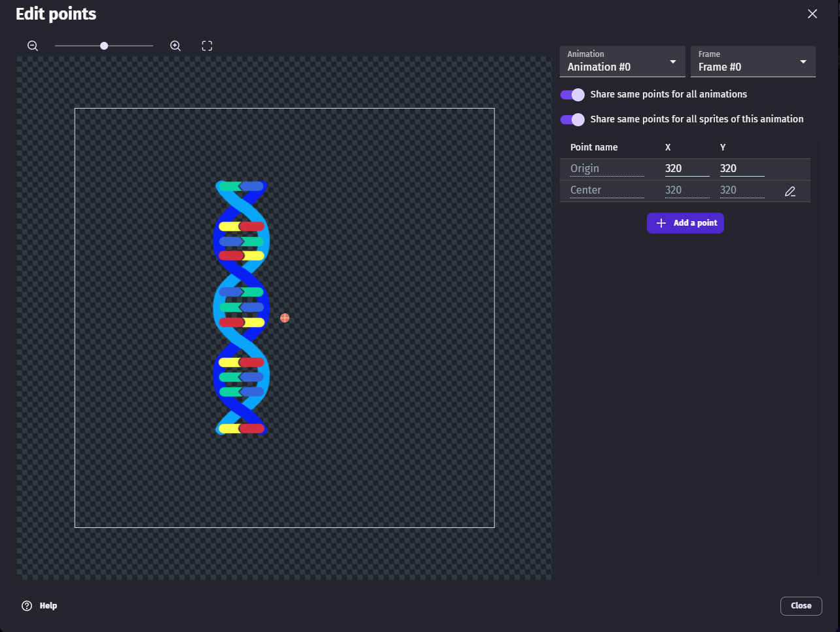Click the Center X value field
Viewport: 840px width, 632px height.
(686, 190)
